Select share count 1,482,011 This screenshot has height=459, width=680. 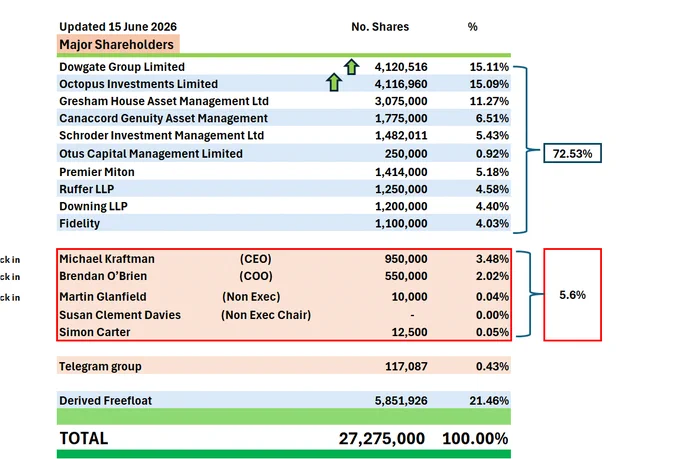(x=401, y=136)
